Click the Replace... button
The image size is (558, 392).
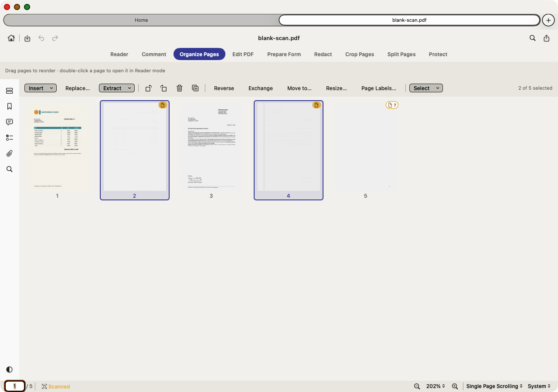click(78, 88)
